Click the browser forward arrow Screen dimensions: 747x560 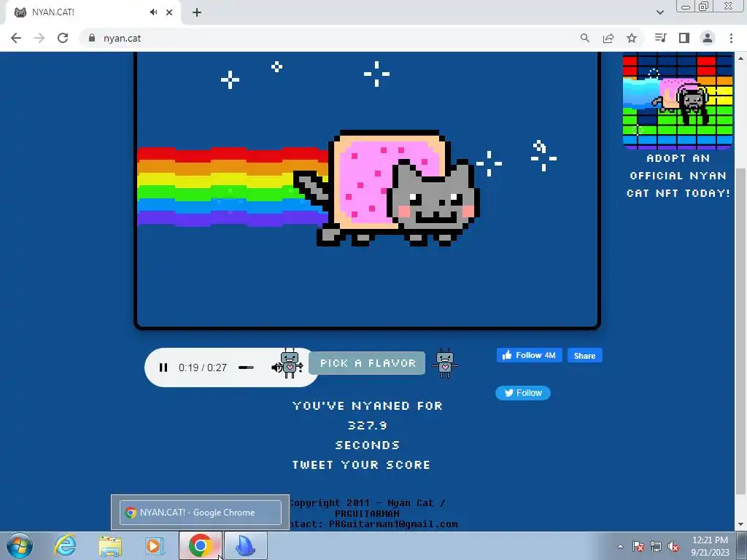pos(39,38)
